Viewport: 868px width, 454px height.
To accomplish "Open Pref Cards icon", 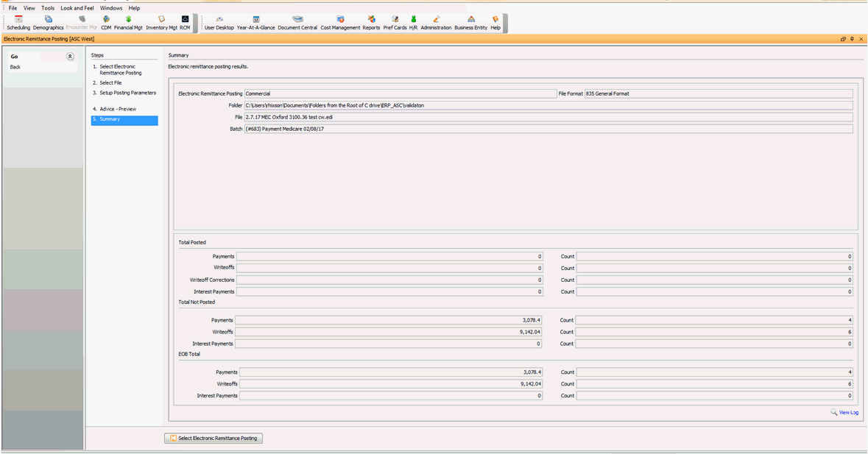I will click(x=395, y=23).
